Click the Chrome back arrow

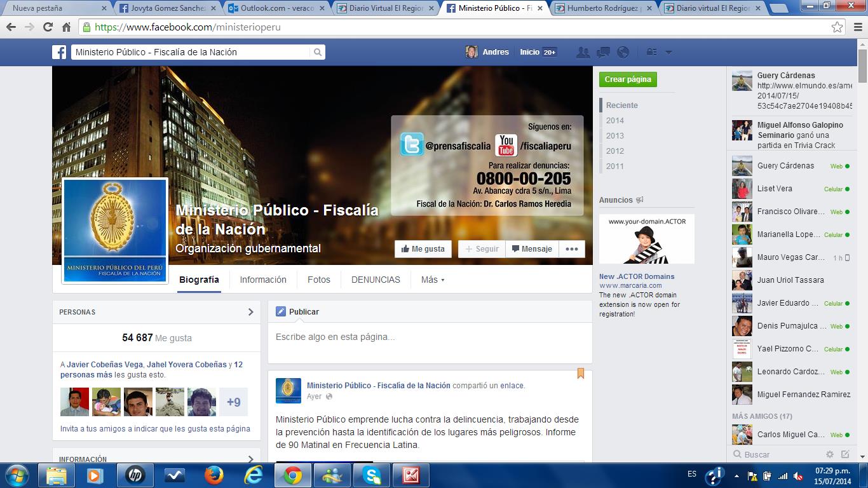[11, 27]
